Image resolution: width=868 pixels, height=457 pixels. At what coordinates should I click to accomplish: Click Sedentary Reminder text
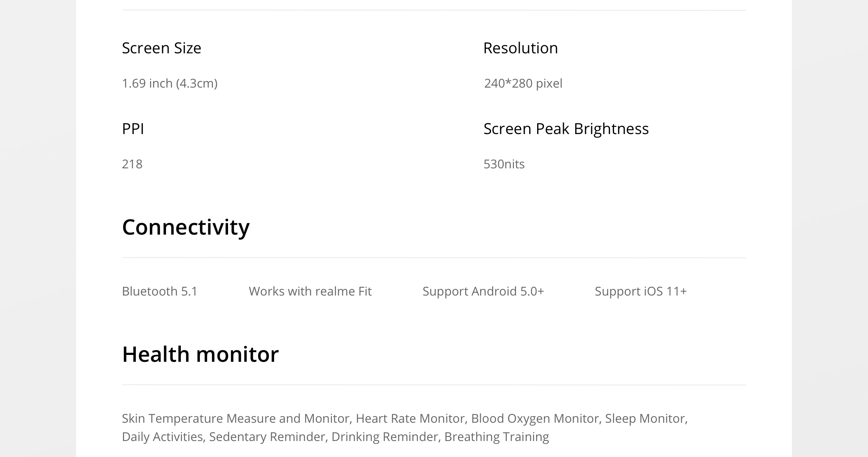[x=267, y=437]
